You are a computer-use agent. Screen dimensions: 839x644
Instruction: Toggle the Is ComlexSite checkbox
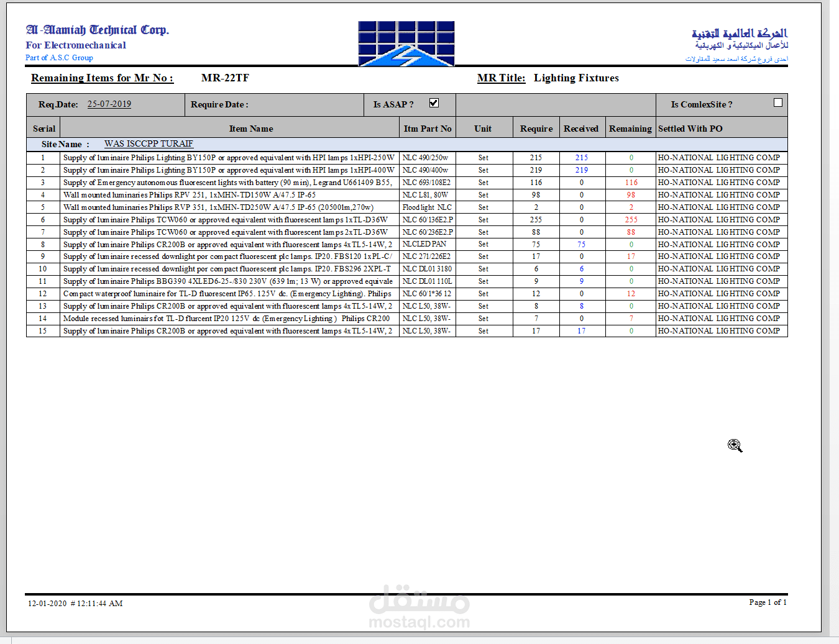(777, 102)
